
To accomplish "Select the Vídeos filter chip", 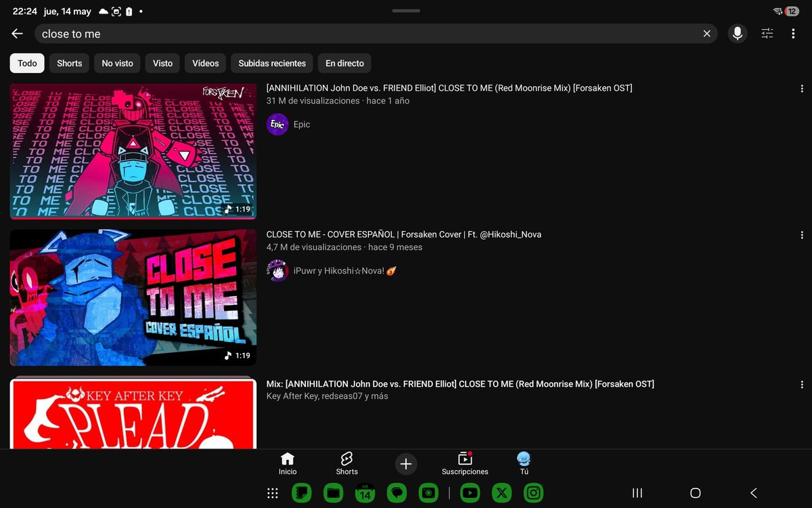I will pyautogui.click(x=205, y=63).
